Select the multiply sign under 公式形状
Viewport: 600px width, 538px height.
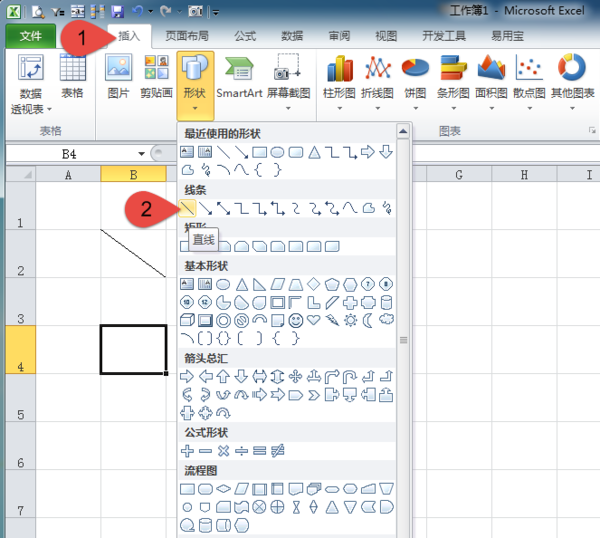tap(223, 451)
